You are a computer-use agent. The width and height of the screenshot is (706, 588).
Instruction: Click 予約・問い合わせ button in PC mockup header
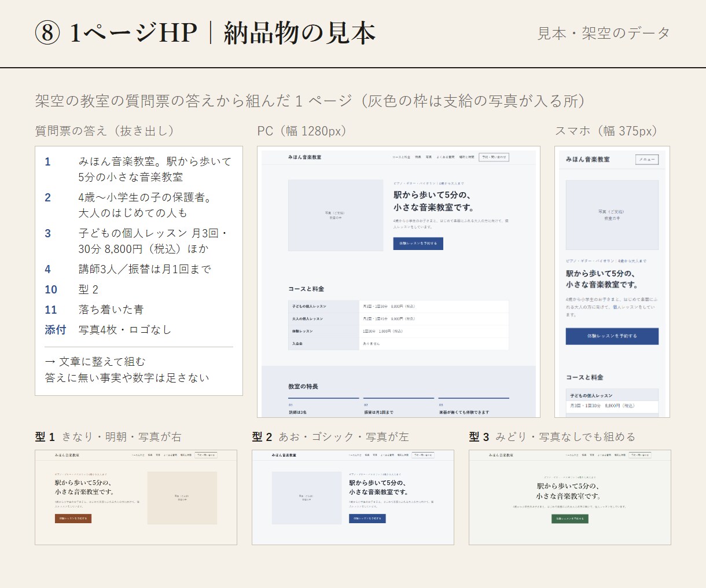(494, 157)
